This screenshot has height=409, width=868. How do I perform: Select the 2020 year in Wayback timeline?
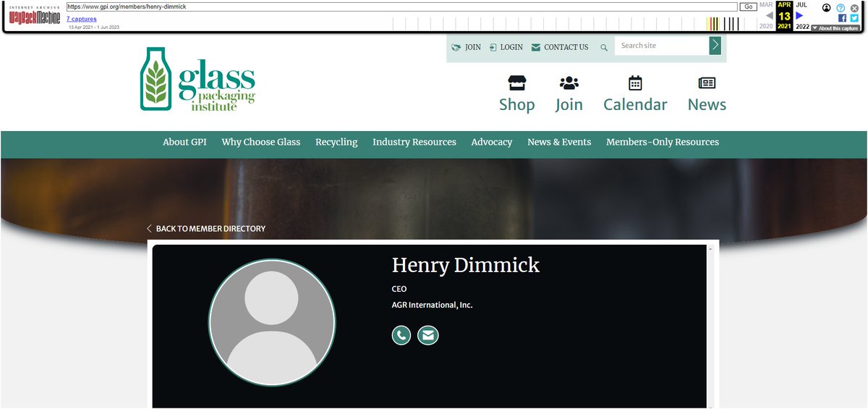[x=766, y=26]
